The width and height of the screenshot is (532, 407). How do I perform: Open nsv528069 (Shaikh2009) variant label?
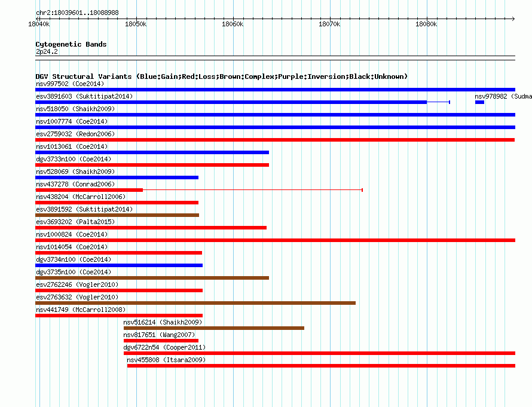point(75,172)
